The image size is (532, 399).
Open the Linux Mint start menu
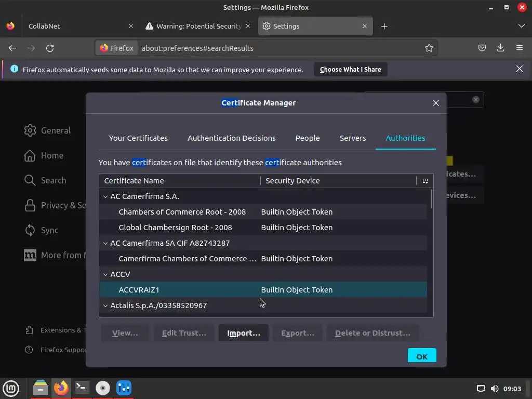click(x=11, y=389)
